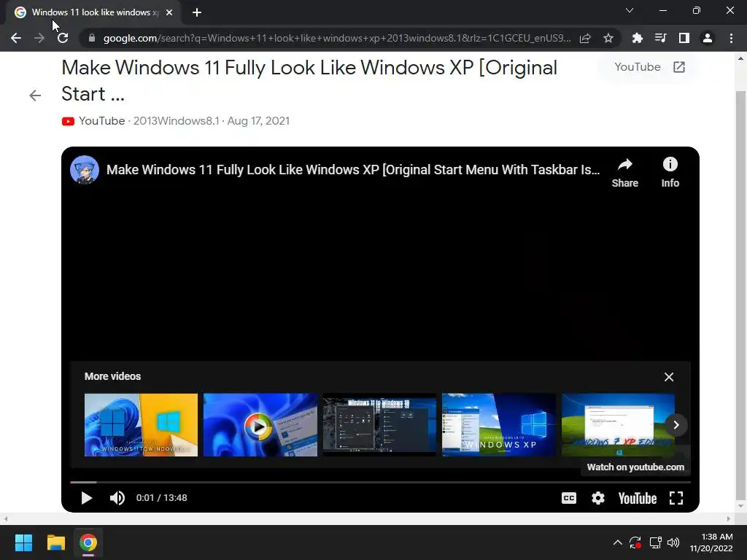This screenshot has width=747, height=560.
Task: Play the video
Action: click(86, 498)
